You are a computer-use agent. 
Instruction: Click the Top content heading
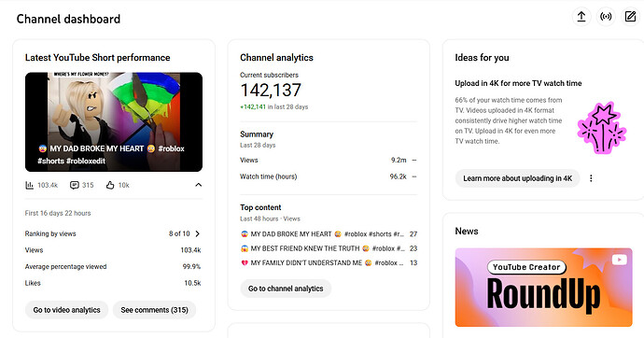260,207
